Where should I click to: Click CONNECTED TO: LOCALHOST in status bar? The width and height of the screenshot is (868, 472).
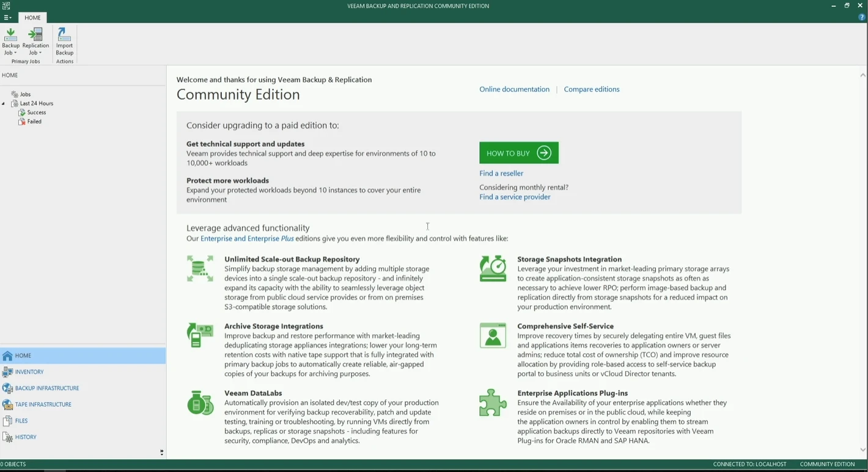(749, 465)
